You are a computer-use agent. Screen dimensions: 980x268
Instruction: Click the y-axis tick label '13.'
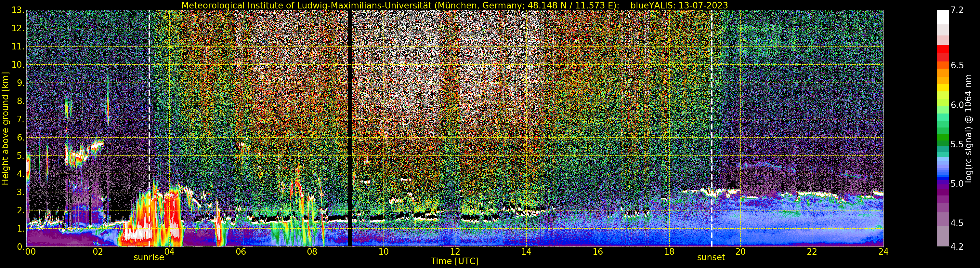pos(18,10)
